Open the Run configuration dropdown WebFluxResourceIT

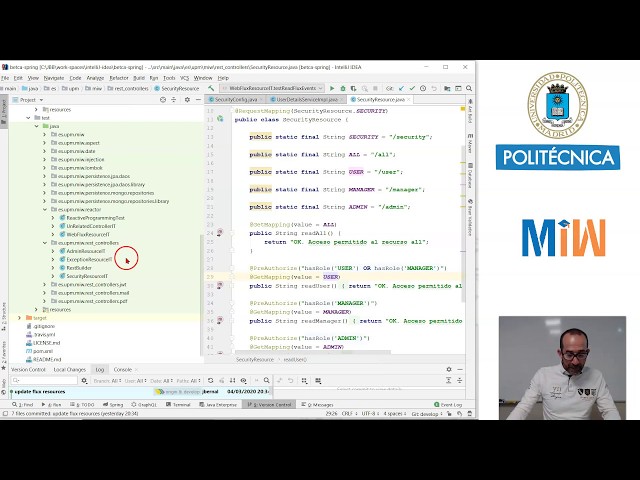pos(272,88)
